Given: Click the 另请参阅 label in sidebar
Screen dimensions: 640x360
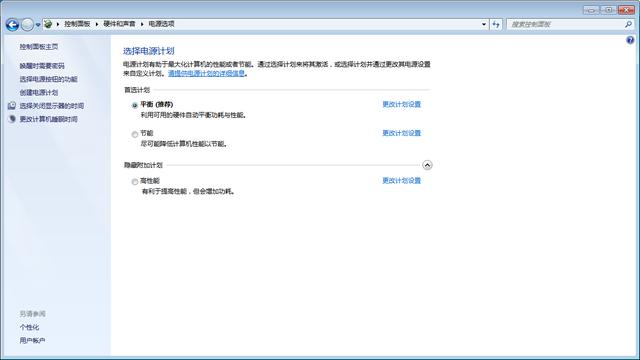Looking at the screenshot, I should (x=33, y=314).
